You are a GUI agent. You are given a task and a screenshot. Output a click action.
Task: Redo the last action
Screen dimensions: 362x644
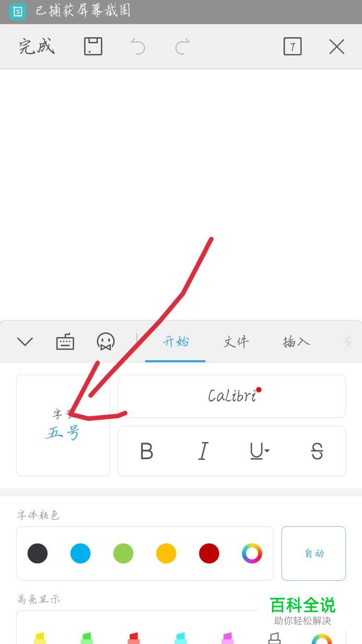pyautogui.click(x=183, y=47)
